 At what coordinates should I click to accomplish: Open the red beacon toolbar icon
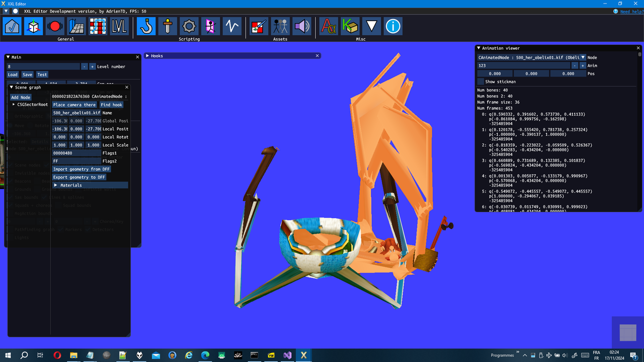click(55, 26)
